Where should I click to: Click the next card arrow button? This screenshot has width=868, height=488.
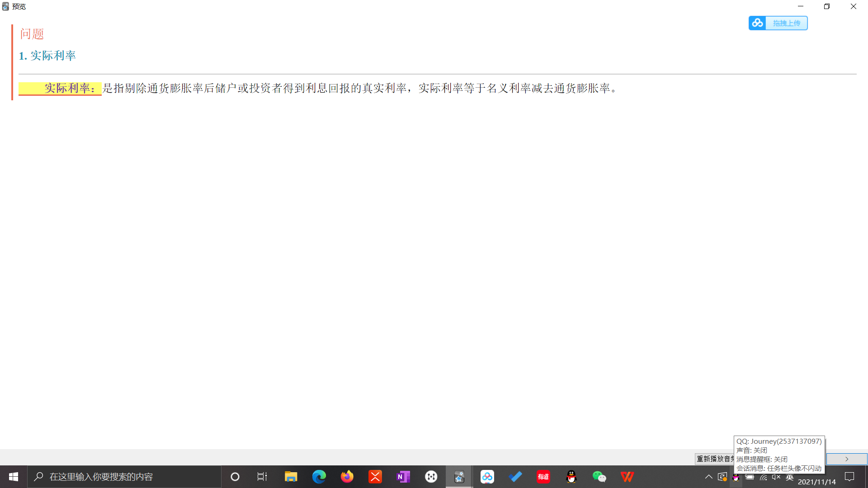point(847,459)
